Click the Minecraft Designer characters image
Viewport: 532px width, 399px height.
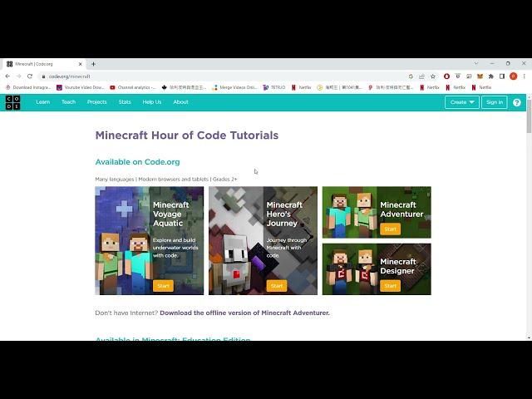point(349,269)
